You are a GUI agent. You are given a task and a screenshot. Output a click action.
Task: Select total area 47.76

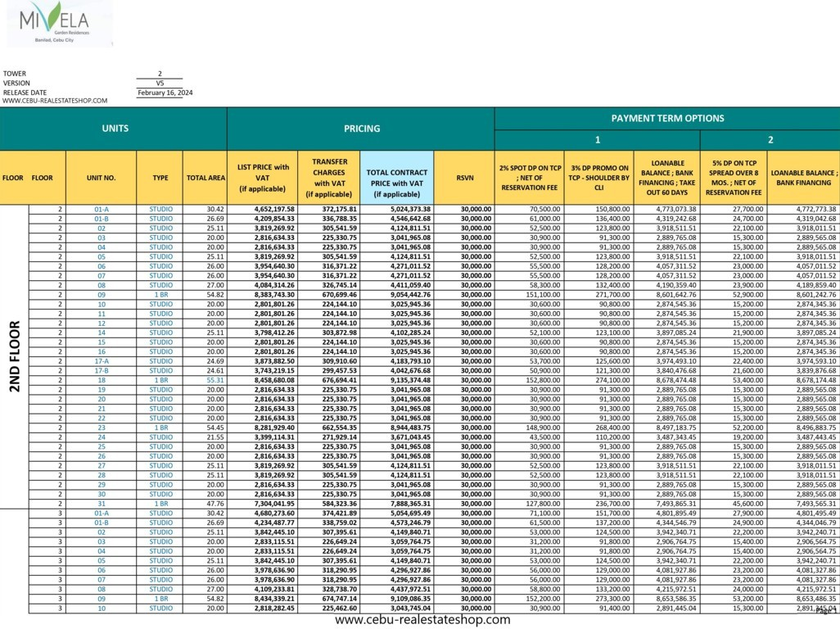tap(215, 505)
